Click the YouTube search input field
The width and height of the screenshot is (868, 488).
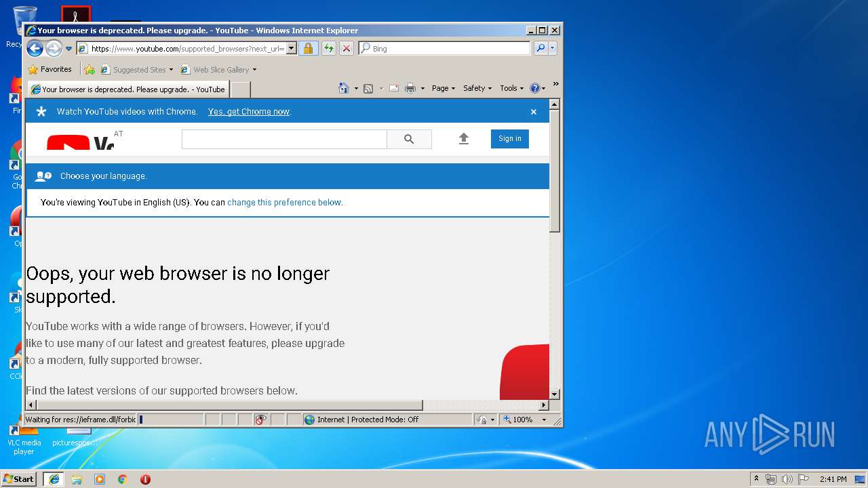284,139
